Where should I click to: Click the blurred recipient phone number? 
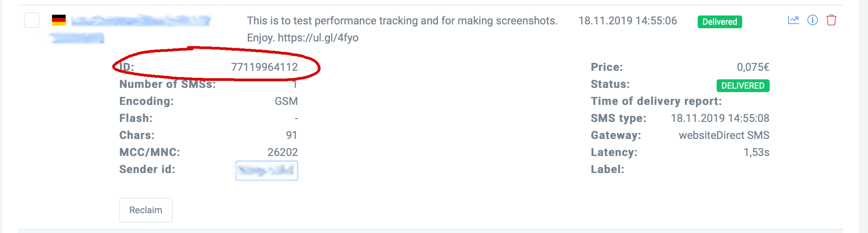141,21
